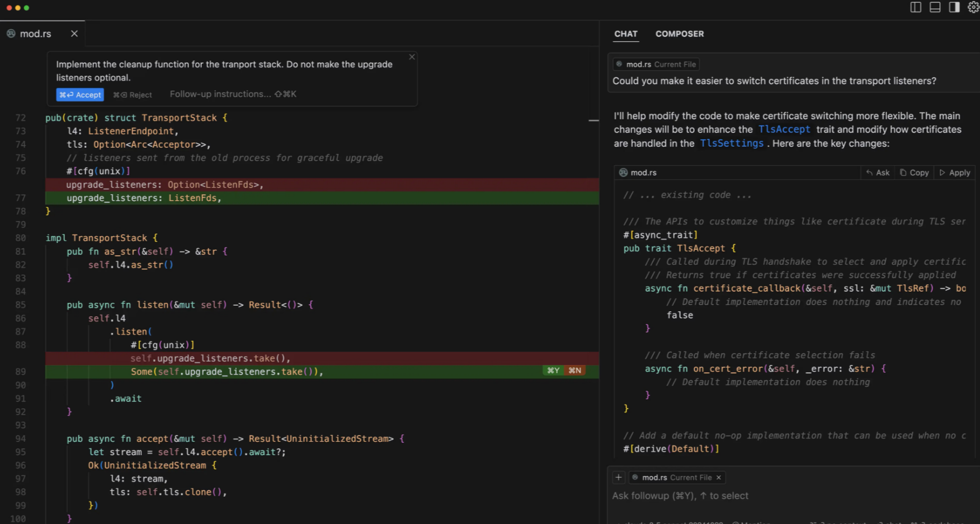
Task: Reject the proposed inline edit
Action: point(133,95)
